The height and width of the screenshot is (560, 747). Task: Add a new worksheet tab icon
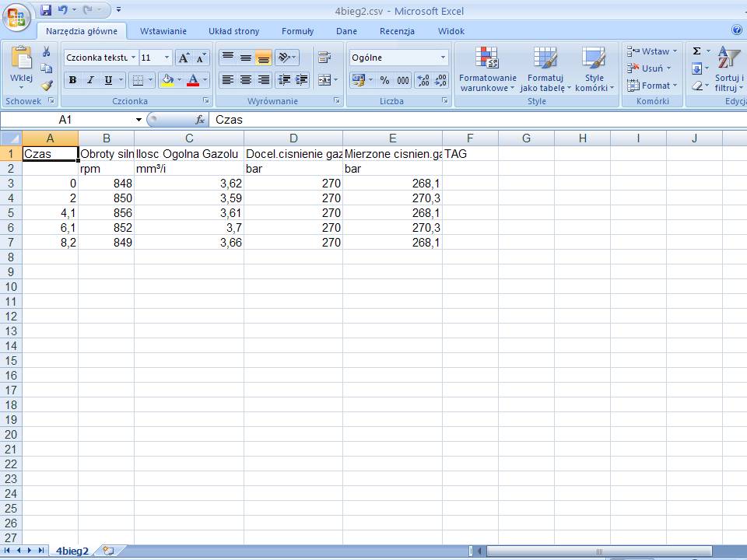tap(109, 551)
